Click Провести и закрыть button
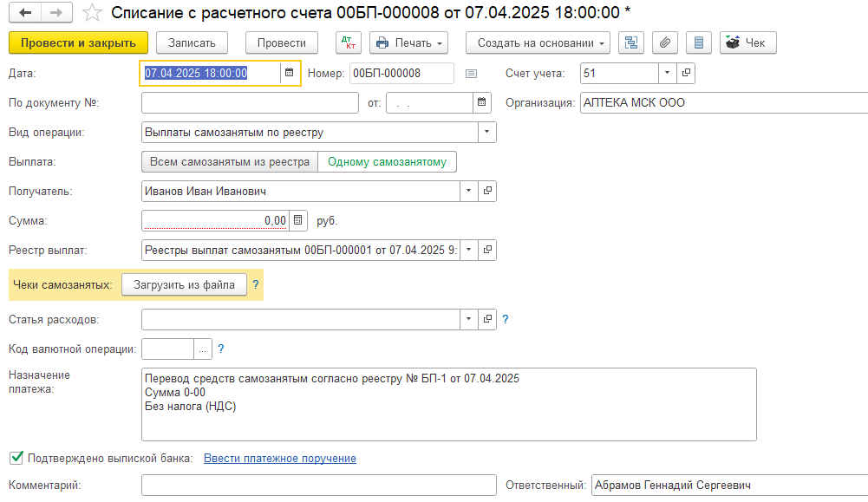 78,42
